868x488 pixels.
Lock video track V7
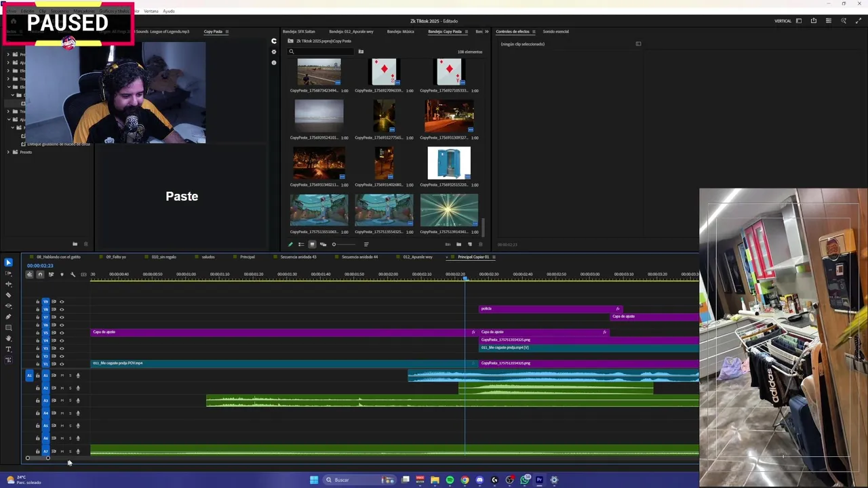(37, 317)
